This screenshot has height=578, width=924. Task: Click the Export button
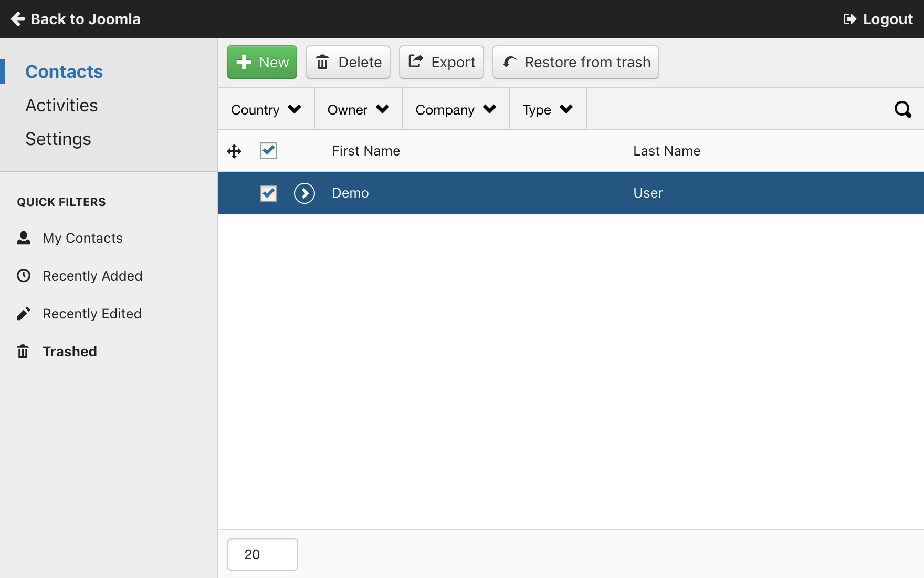point(442,62)
